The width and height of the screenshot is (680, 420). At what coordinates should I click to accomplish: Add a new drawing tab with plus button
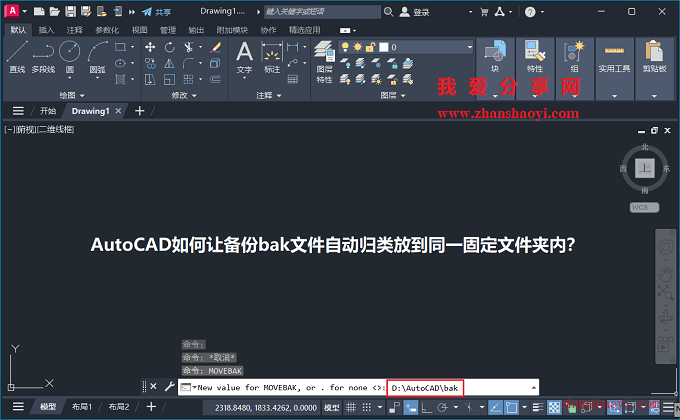point(140,111)
